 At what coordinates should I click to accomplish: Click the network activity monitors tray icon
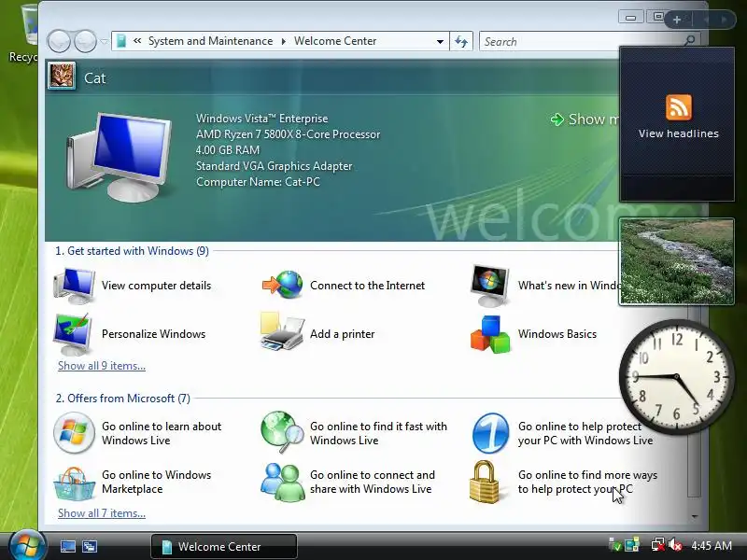[633, 545]
